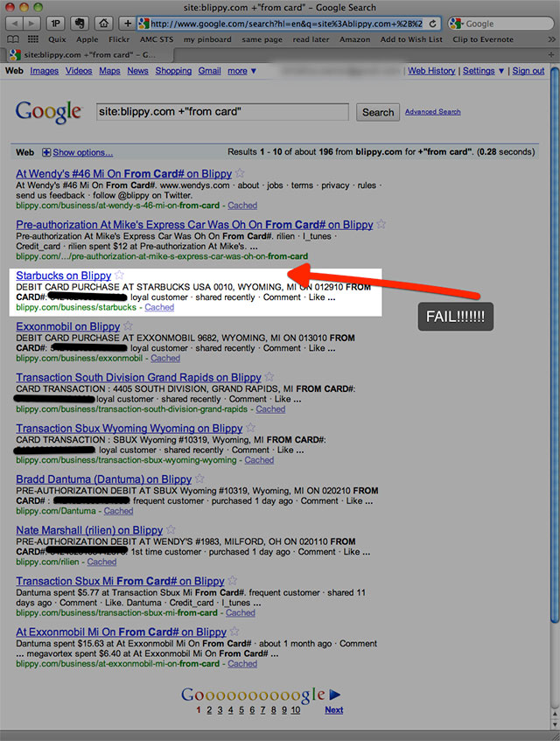Star the Wendy's #46 search result
This screenshot has height=741, width=560.
point(240,173)
